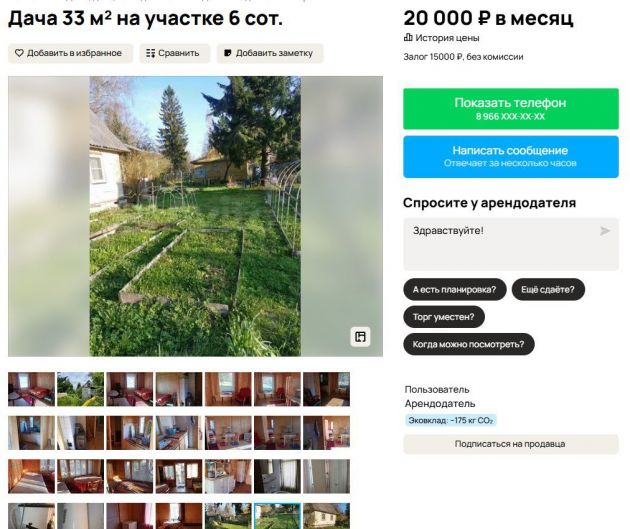Select the garden shed thumbnail in the first row

(x=80, y=389)
